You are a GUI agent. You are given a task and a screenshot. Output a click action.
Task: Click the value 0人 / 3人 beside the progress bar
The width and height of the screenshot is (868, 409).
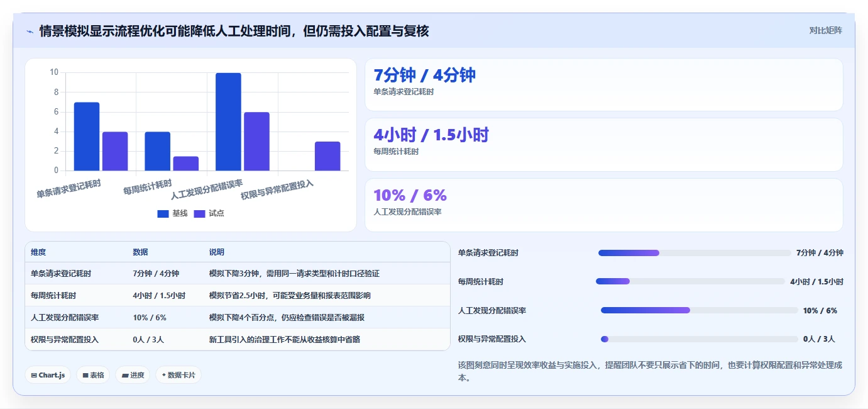pyautogui.click(x=819, y=339)
